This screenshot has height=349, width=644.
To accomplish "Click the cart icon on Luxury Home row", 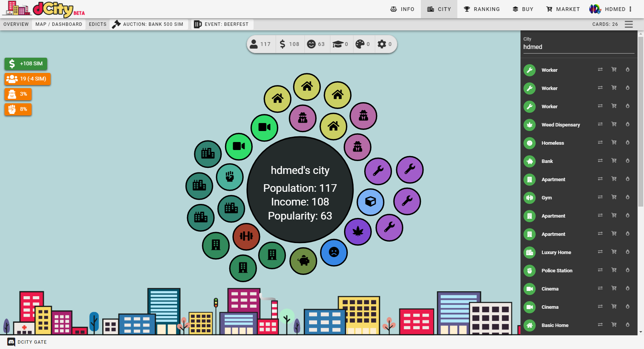I will 614,252.
